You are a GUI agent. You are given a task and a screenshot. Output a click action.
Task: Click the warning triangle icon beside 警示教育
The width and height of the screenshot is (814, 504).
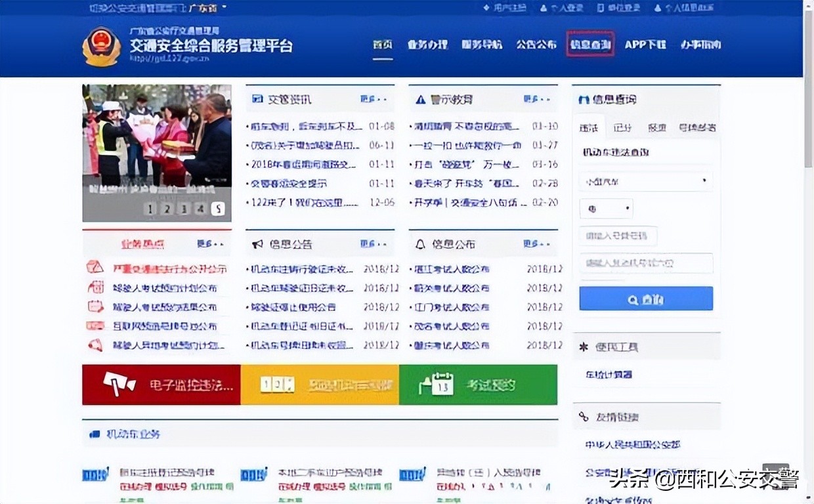pos(419,99)
